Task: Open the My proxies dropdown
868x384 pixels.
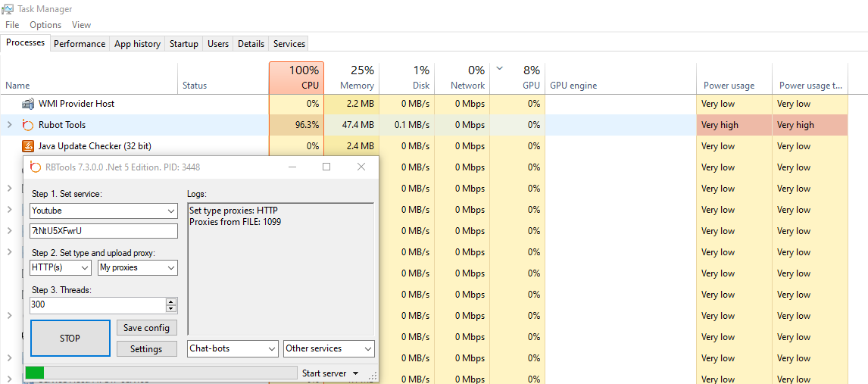Action: (171, 267)
